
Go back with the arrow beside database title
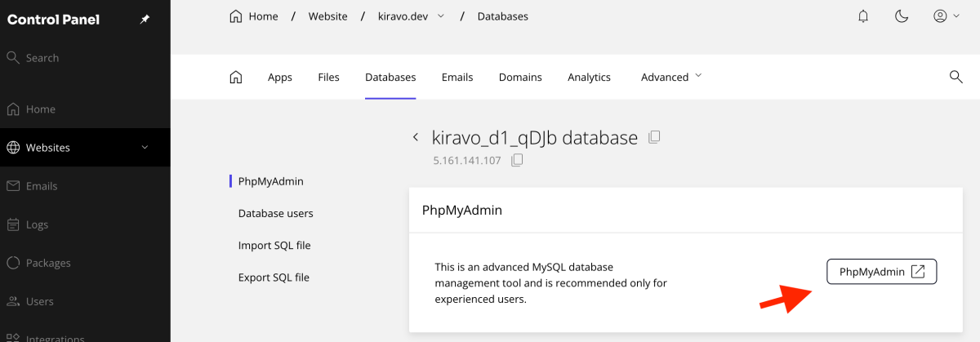coord(416,138)
